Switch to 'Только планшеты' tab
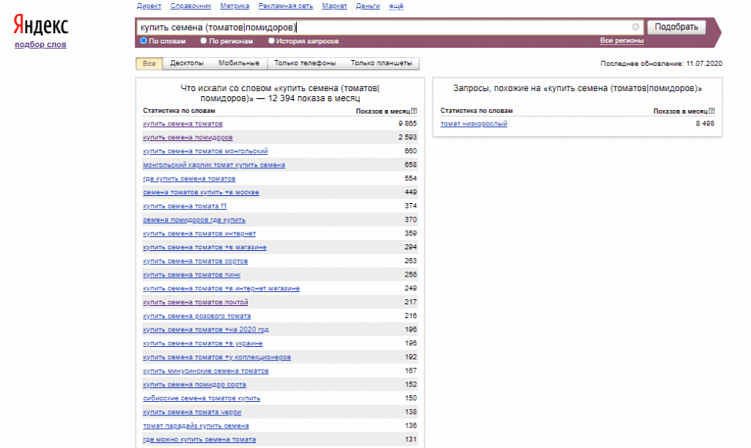 click(x=381, y=63)
